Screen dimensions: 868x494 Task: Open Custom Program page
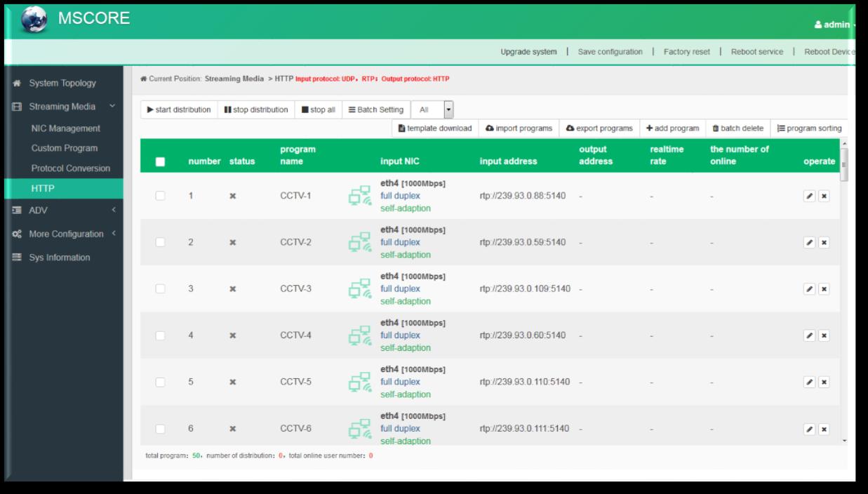[65, 148]
